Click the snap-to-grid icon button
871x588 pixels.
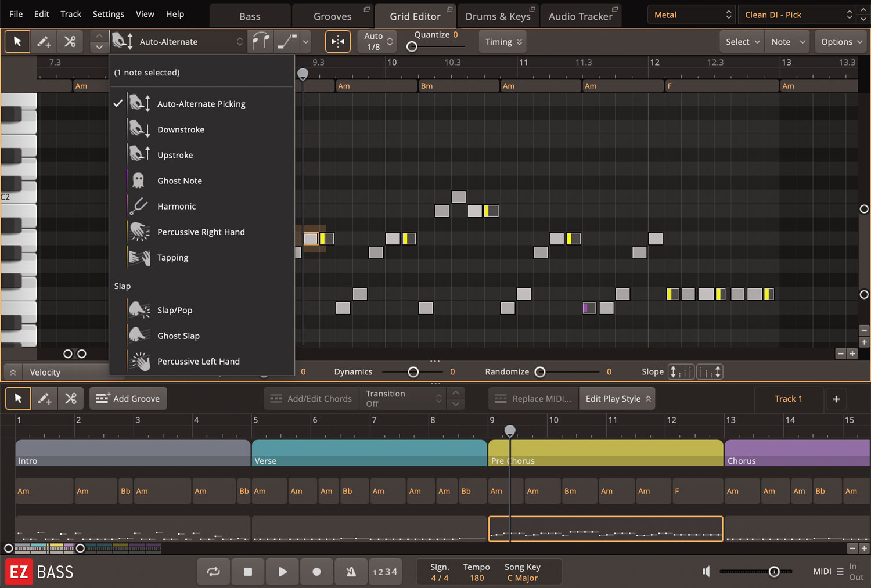(x=337, y=42)
